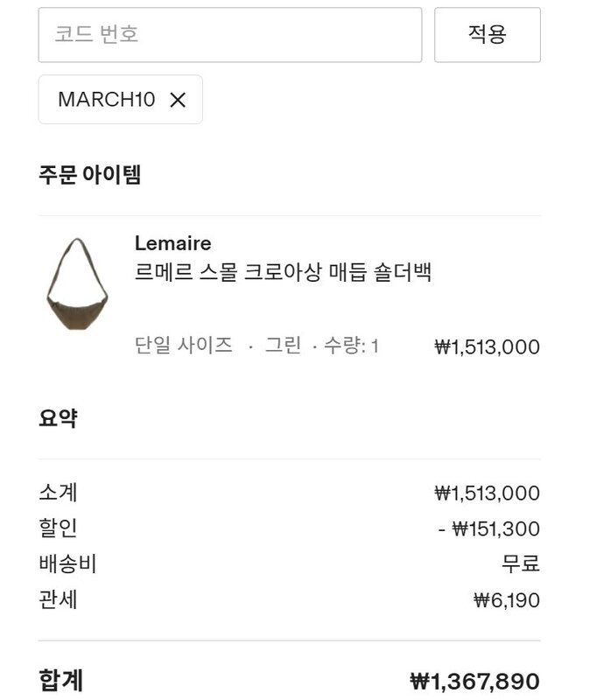Click the 코드 번호 input field
This screenshot has height=700, width=596.
[x=229, y=35]
